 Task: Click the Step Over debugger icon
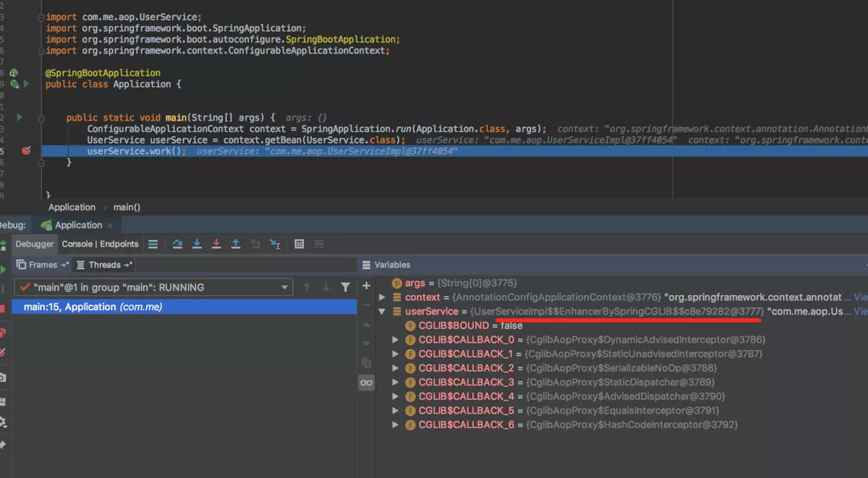coord(177,244)
